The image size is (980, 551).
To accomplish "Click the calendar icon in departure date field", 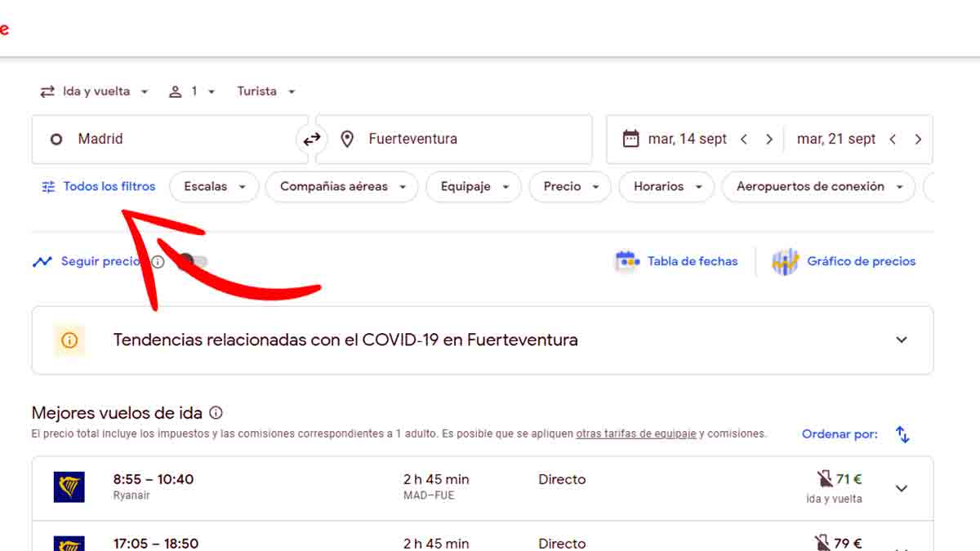I will (x=630, y=139).
